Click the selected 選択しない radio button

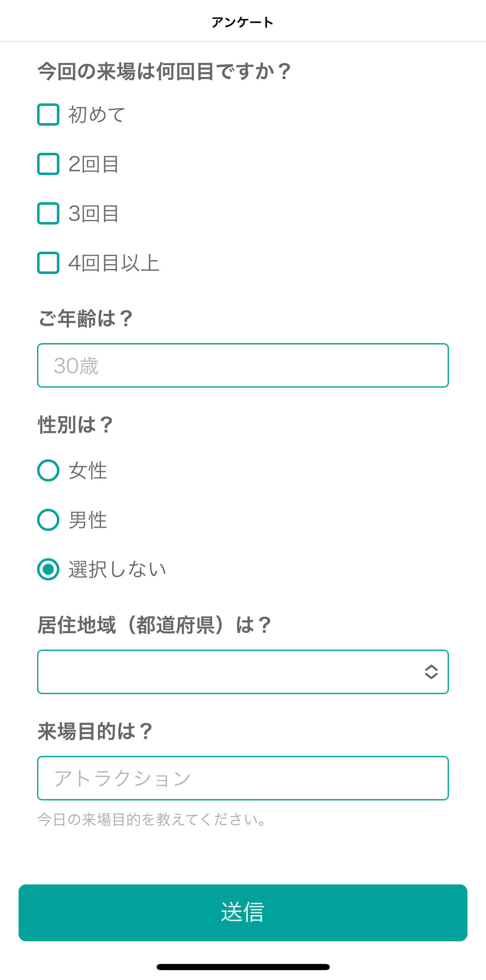(48, 569)
